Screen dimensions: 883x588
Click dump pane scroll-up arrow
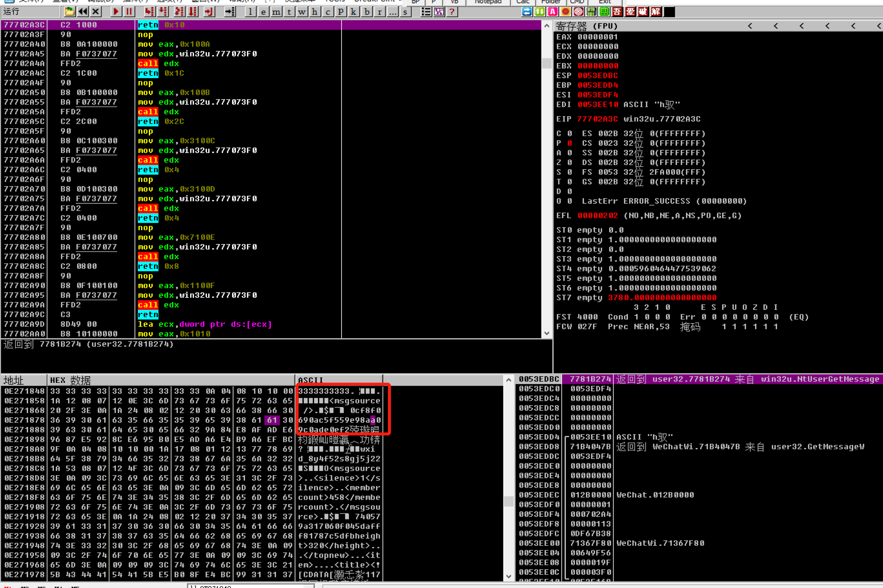tap(509, 380)
